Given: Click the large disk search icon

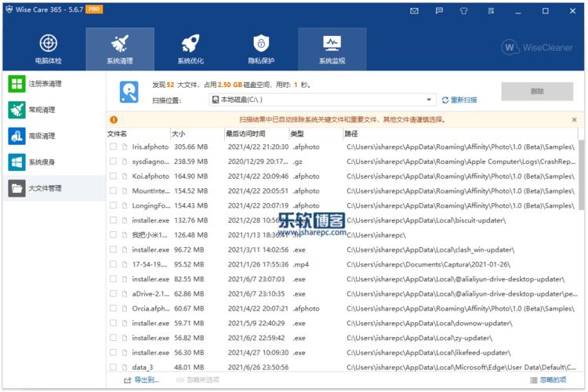Looking at the screenshot, I should (129, 92).
